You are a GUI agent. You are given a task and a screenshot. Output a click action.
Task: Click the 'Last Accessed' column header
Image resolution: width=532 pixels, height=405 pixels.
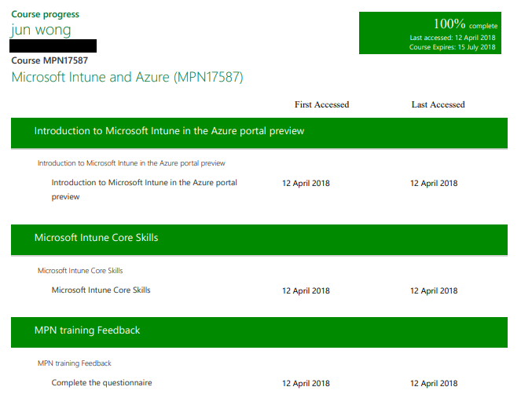pos(438,104)
